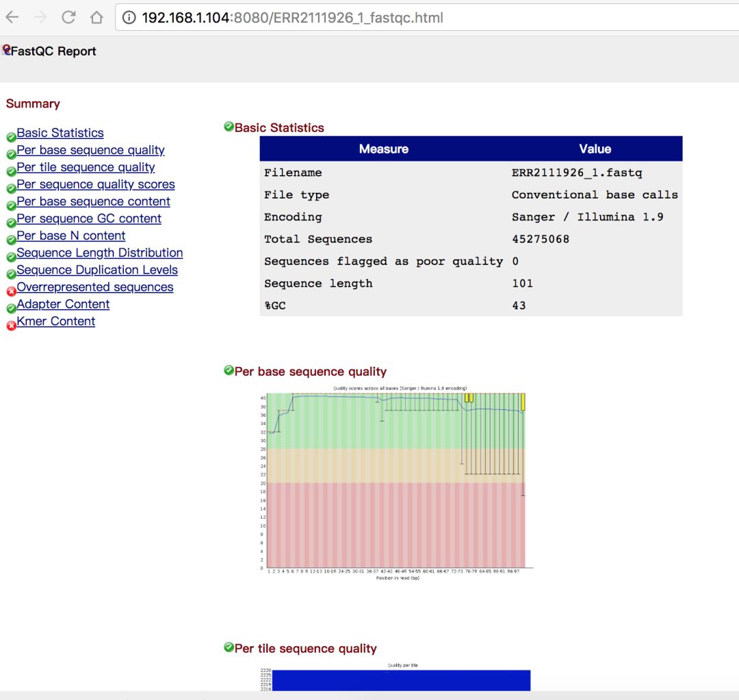Open the Basic Statistics summary link

click(60, 133)
